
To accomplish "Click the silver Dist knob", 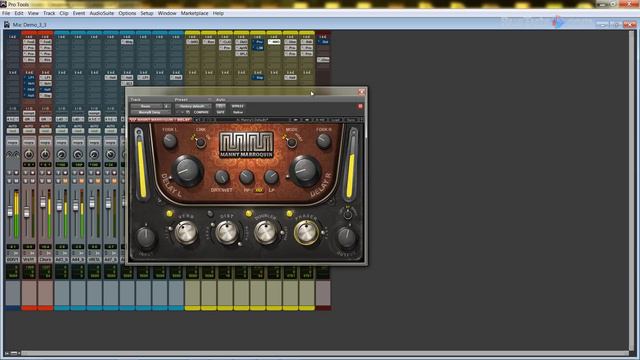I will tap(226, 233).
